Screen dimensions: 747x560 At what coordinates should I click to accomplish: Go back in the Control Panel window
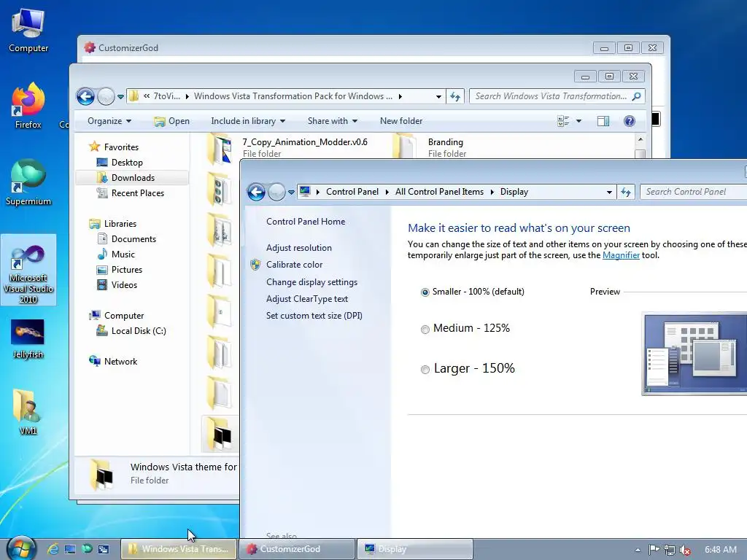pos(256,192)
